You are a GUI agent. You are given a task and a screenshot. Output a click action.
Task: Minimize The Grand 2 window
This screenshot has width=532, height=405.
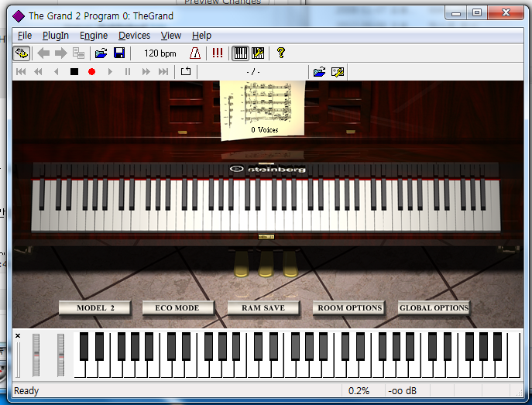tap(455, 13)
